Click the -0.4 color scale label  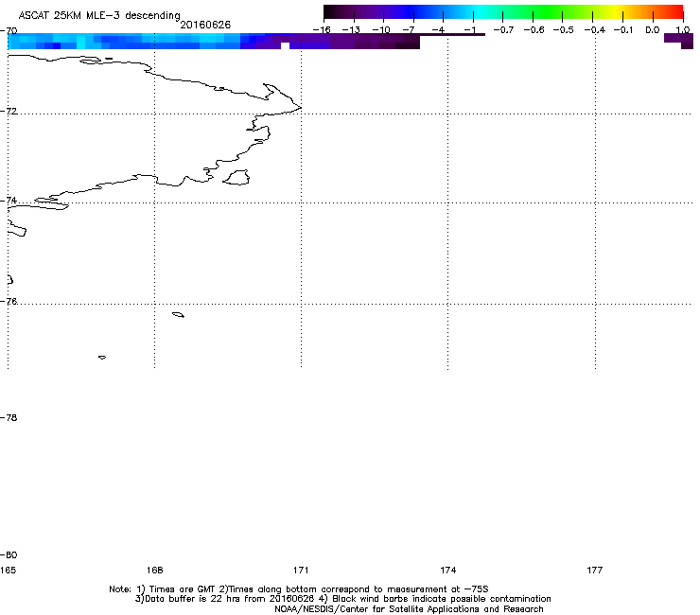pyautogui.click(x=595, y=30)
